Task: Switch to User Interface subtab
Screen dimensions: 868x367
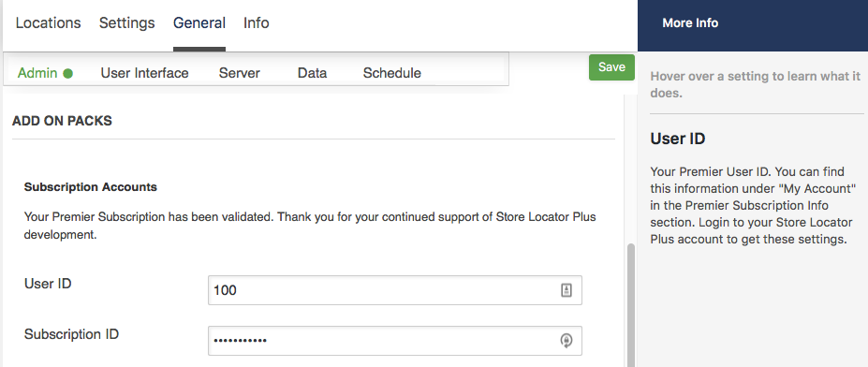Action: click(144, 73)
